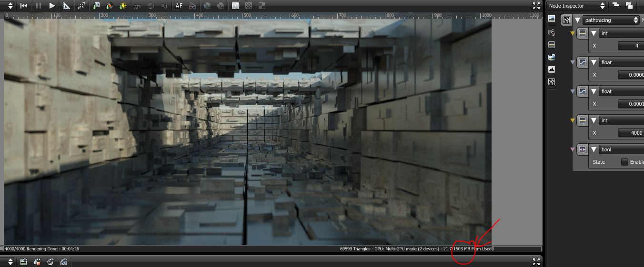The height and width of the screenshot is (267, 644).
Task: Jump to the render target preview icon
Action: point(552,19)
